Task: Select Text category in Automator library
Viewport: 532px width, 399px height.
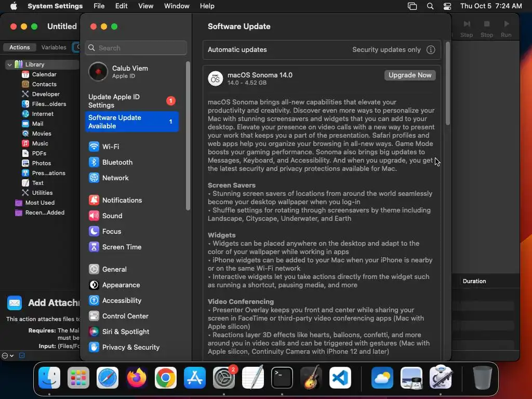Action: point(33,183)
